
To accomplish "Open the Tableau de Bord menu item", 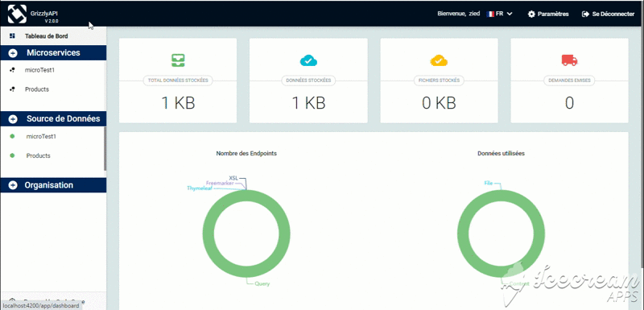I will tap(53, 36).
